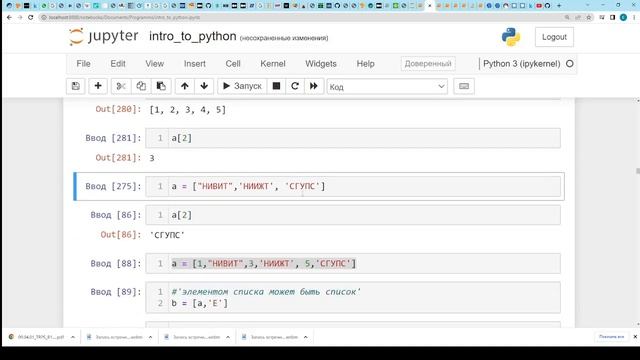Open the Insert menu

point(195,64)
